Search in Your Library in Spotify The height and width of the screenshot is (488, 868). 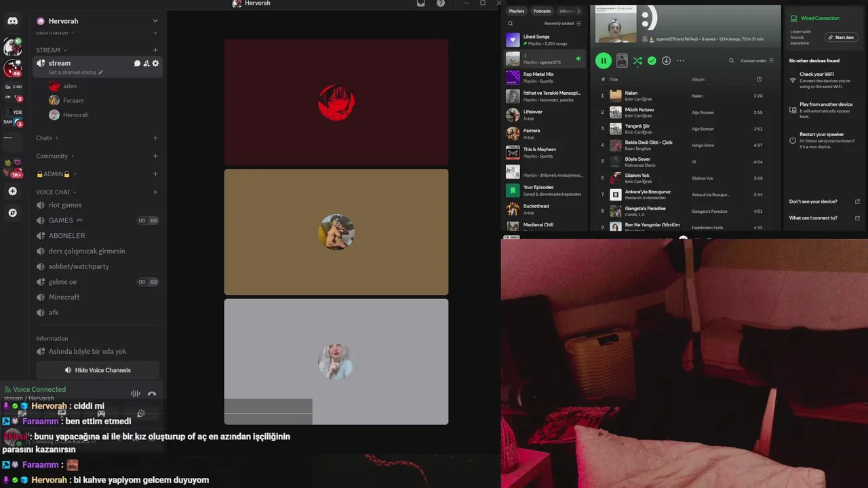point(511,24)
